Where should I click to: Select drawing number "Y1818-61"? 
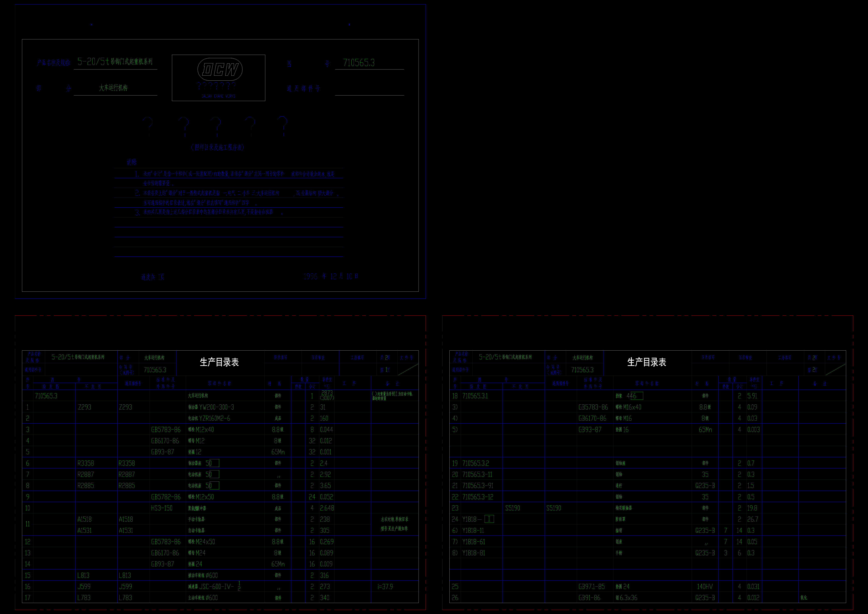[x=474, y=542]
